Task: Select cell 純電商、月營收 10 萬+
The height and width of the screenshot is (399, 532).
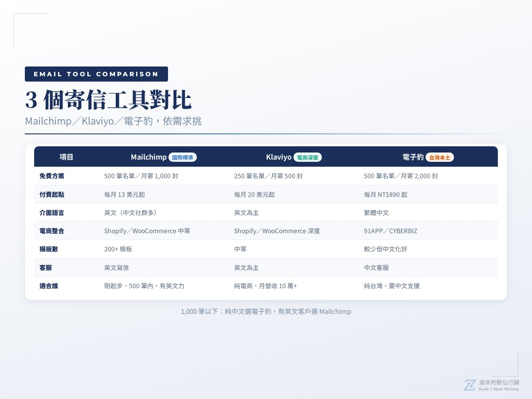Action: pyautogui.click(x=266, y=286)
